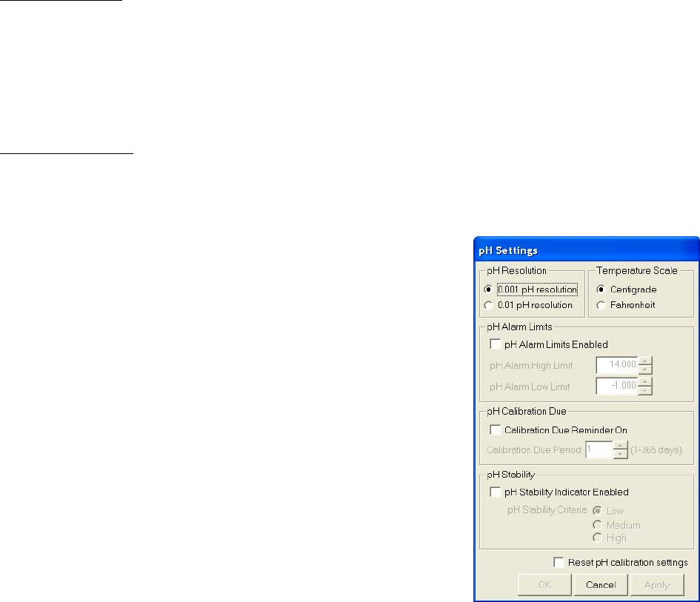
Task: Click the OK button
Action: 544,584
